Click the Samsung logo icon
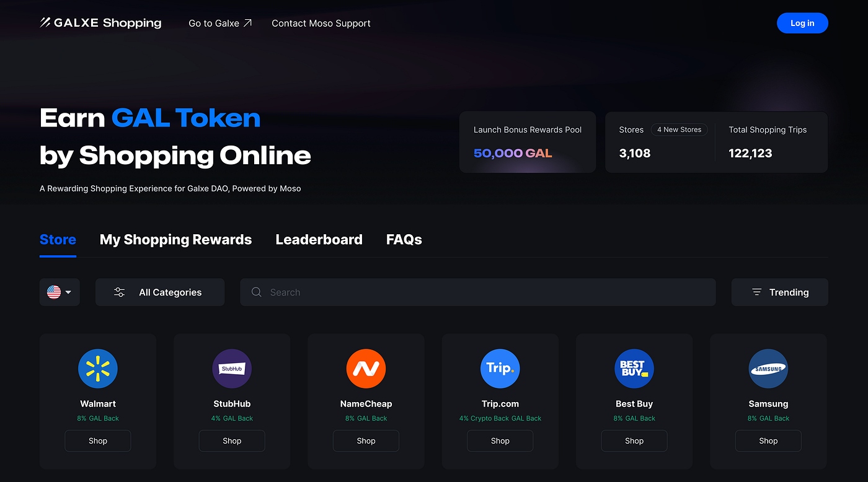The width and height of the screenshot is (868, 482). (x=768, y=369)
